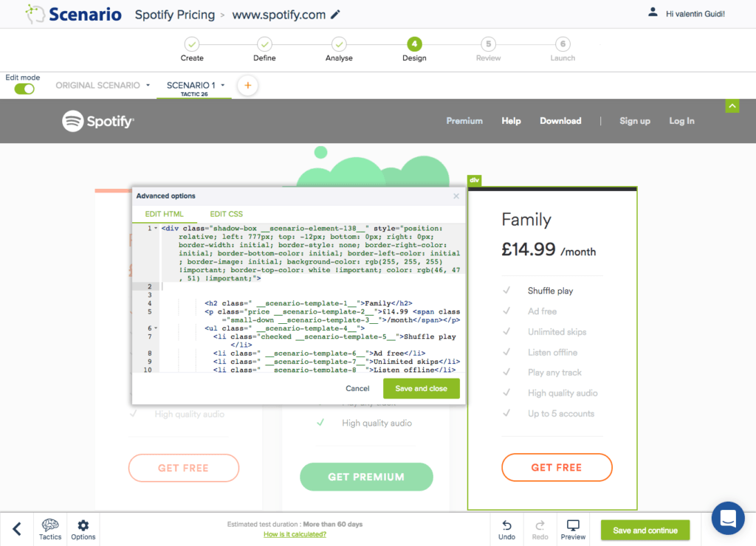Open the Premium nav item

coord(464,121)
